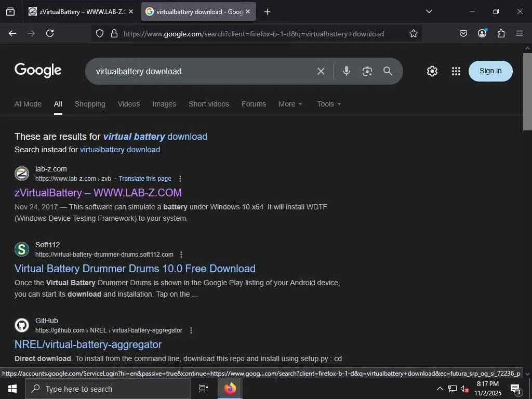Select the Short videos tab
Viewport: 532px width, 399px height.
click(209, 104)
